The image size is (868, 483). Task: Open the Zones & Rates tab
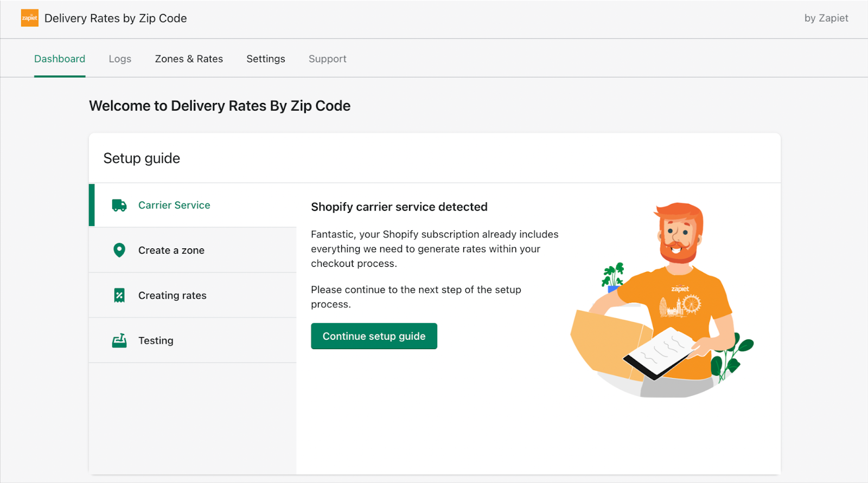189,59
